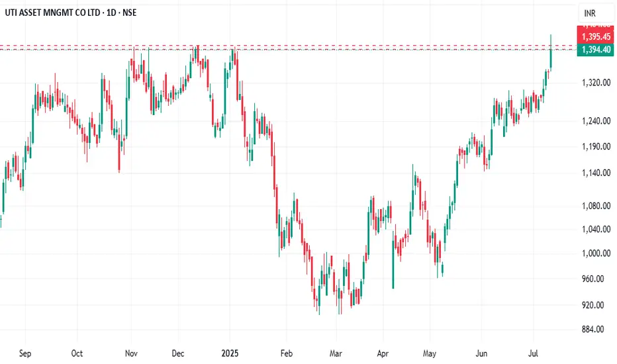Click the May label on time axis

point(431,353)
